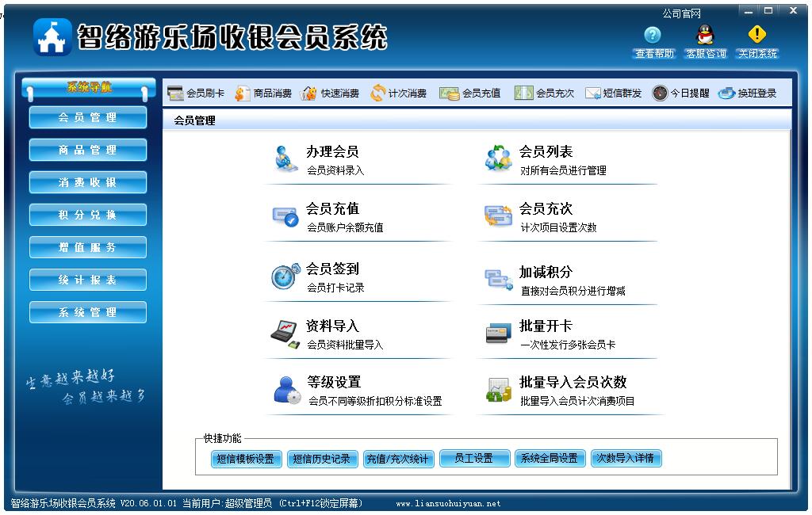Click the 会员充次 icon in main panel

[498, 216]
